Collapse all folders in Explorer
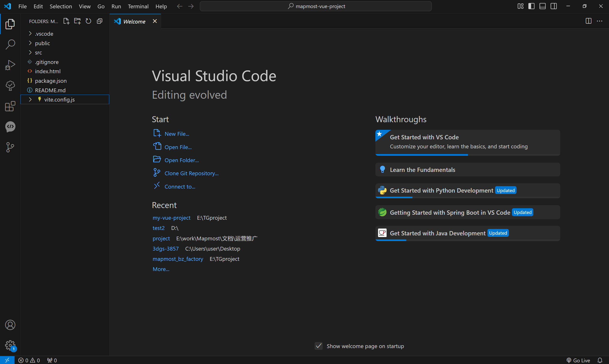Screen dimensions: 609x364 pyautogui.click(x=99, y=21)
